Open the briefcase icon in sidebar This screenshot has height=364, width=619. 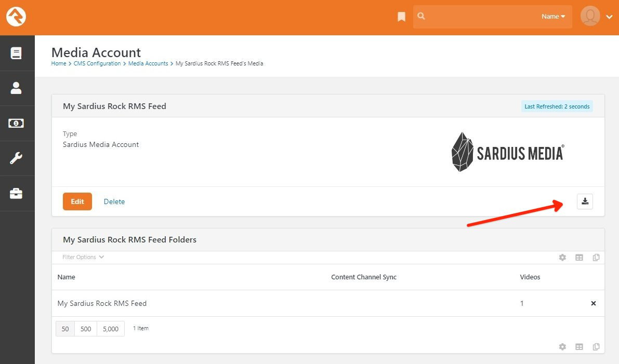(x=16, y=193)
